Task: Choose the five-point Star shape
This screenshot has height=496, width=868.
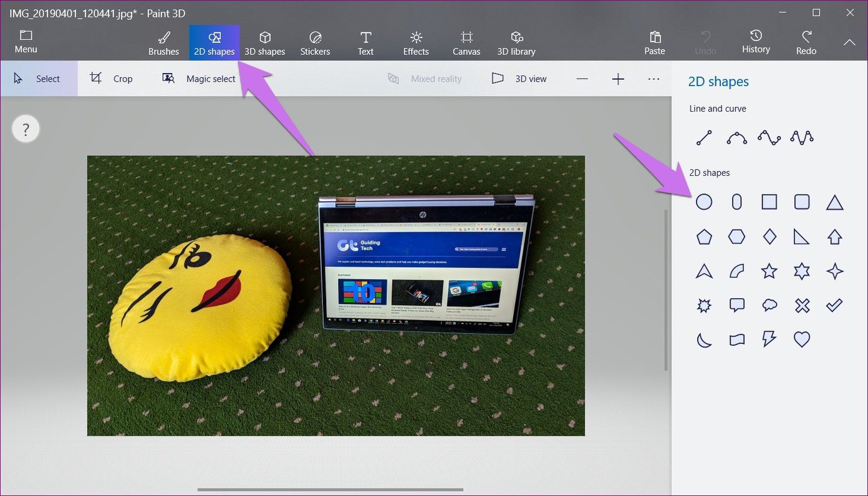Action: [769, 271]
